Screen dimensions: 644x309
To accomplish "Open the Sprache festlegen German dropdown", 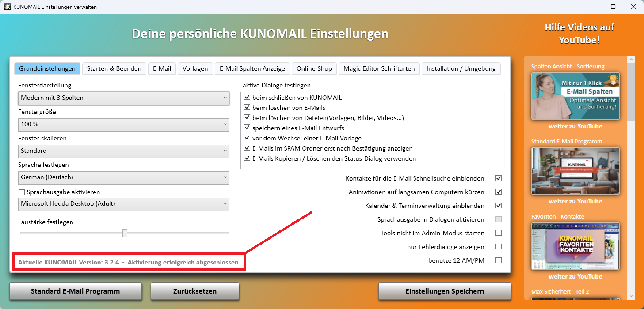I will click(124, 177).
